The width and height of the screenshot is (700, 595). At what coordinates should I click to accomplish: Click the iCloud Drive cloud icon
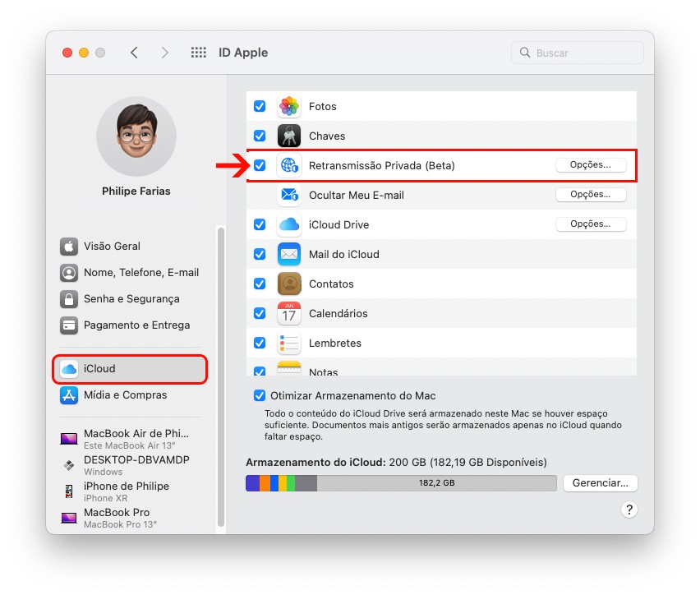pyautogui.click(x=289, y=224)
